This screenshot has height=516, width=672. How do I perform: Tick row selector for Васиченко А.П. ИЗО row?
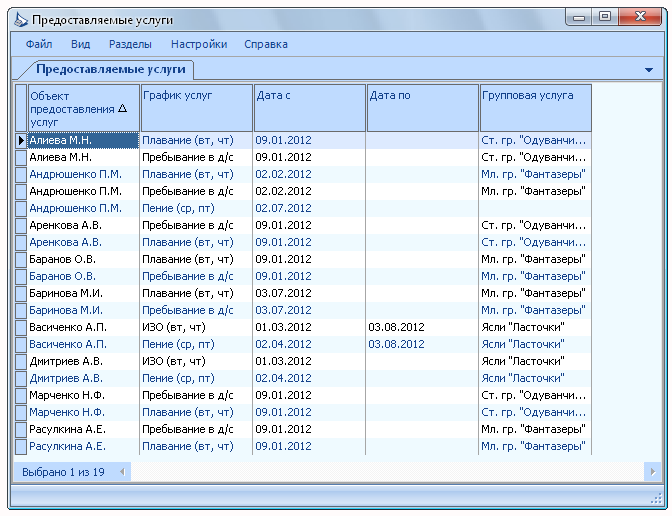21,327
